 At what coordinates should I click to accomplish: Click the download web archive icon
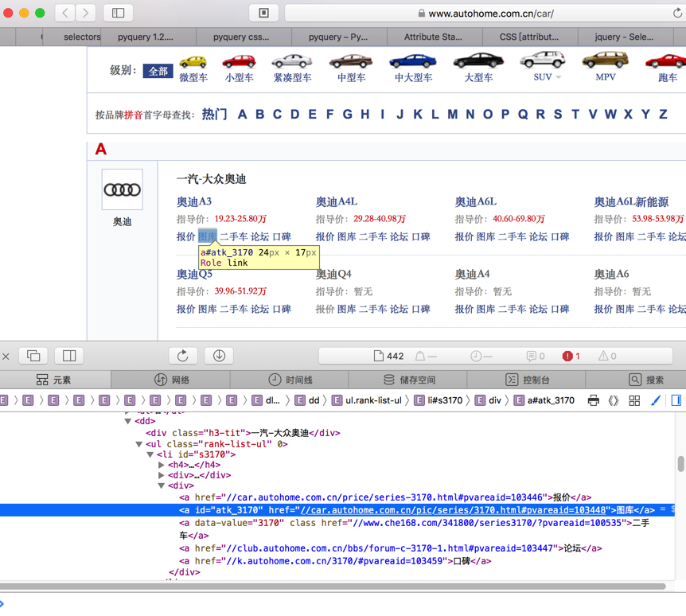pyautogui.click(x=219, y=356)
